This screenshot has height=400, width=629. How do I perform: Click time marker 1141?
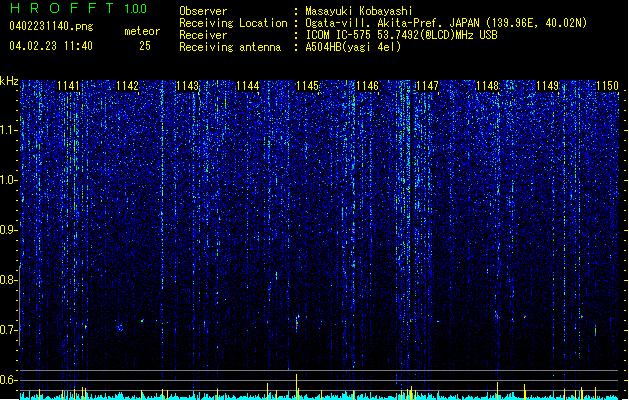pyautogui.click(x=68, y=86)
